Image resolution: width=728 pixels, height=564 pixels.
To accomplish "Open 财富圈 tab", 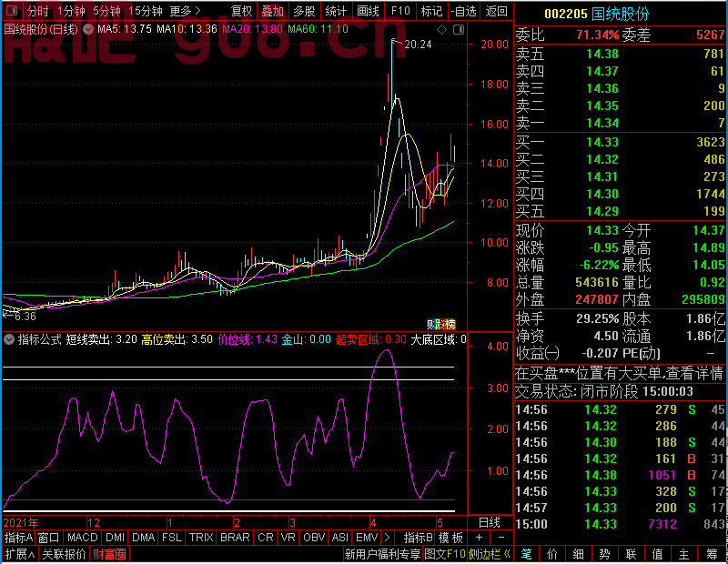I will [109, 554].
